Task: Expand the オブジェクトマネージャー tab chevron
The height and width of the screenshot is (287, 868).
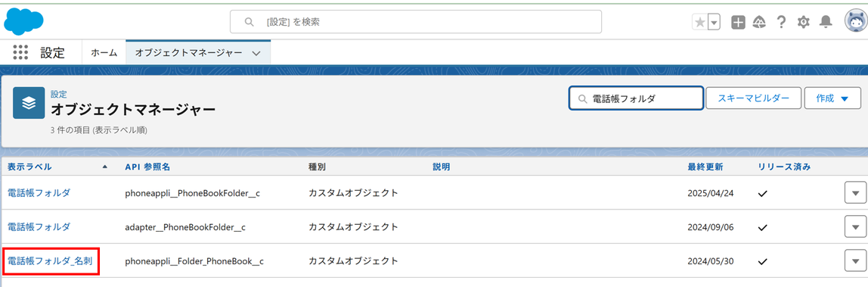Action: click(x=256, y=53)
